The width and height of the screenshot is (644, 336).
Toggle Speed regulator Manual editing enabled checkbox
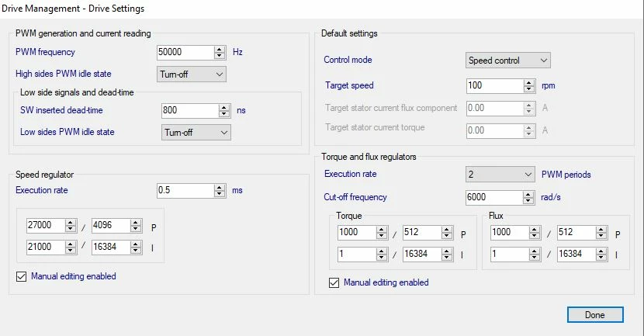click(x=22, y=277)
